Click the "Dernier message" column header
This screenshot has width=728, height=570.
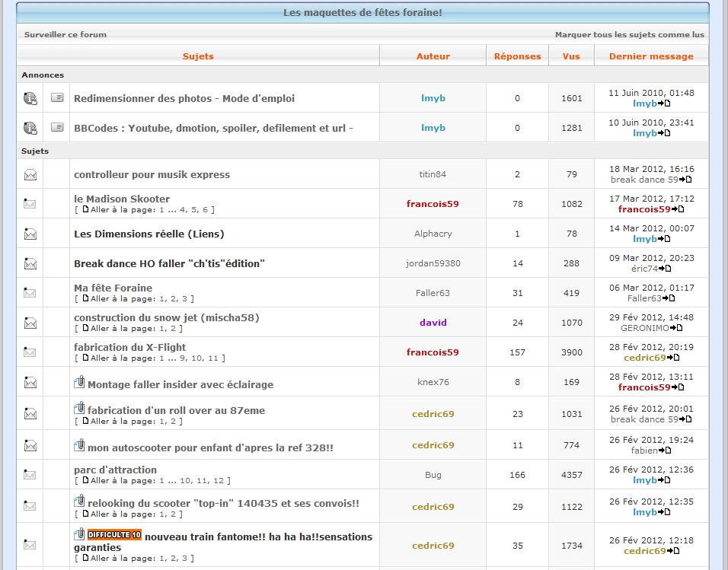click(651, 56)
